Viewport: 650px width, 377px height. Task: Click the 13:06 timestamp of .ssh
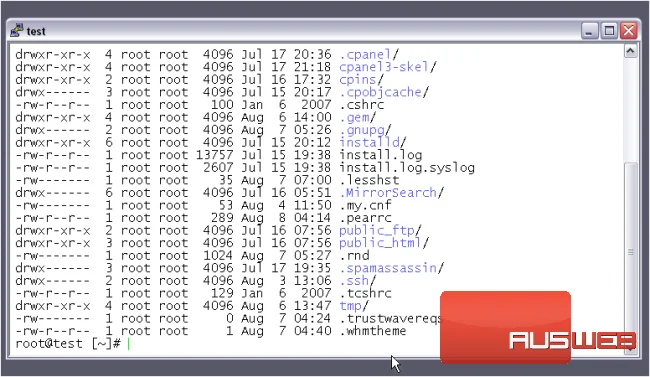tap(313, 281)
